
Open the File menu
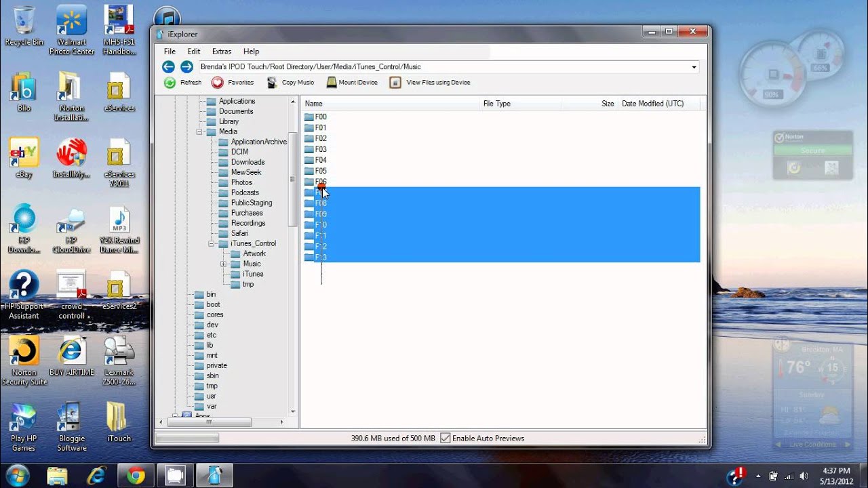[x=170, y=52]
